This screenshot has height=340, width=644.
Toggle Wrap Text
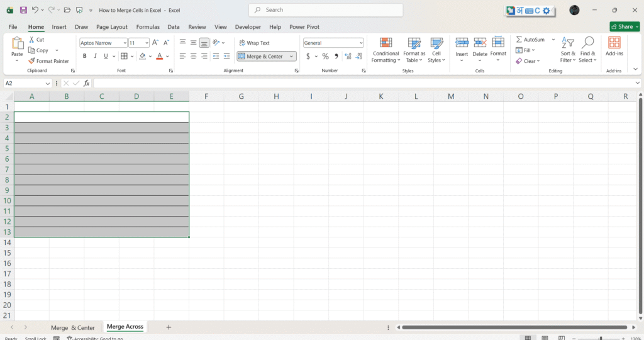pos(254,43)
